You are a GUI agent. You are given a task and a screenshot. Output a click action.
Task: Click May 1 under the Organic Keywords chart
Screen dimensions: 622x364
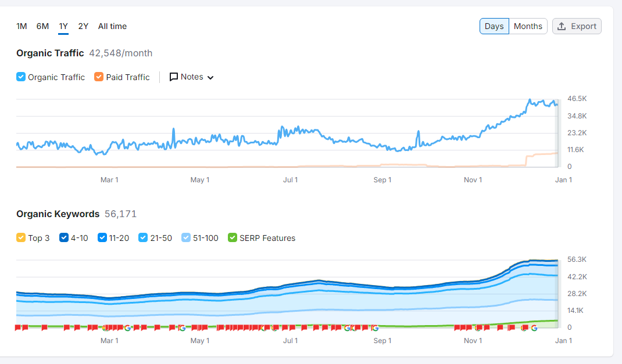200,341
